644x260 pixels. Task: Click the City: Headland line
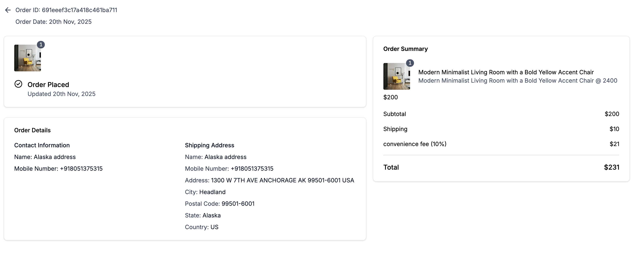point(205,192)
